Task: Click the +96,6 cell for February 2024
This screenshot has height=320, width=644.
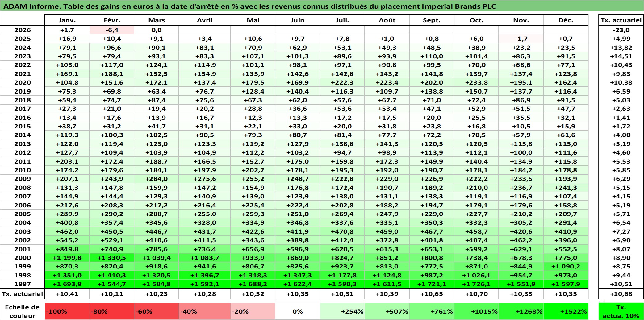Action: [112, 48]
